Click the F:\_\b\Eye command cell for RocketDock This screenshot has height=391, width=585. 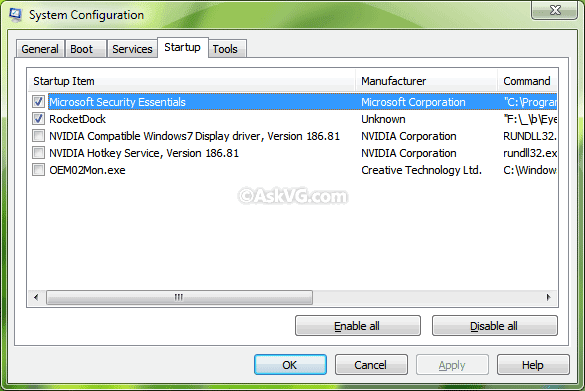530,119
